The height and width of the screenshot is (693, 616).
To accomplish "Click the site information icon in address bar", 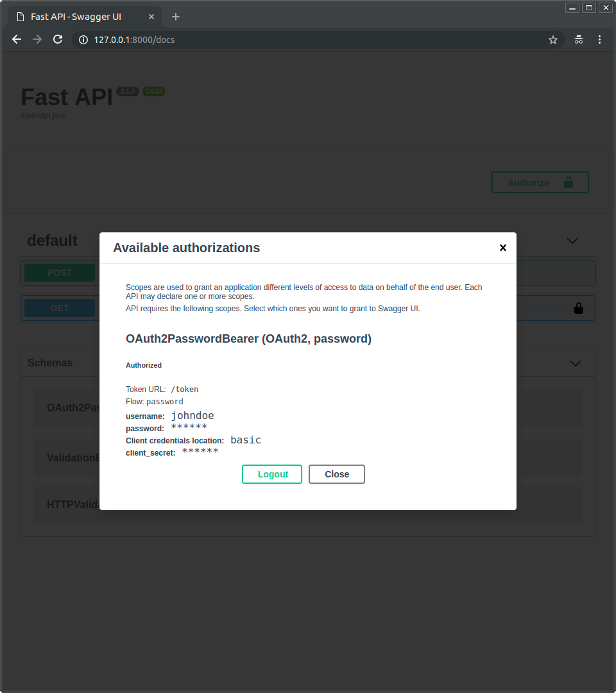I will (83, 40).
